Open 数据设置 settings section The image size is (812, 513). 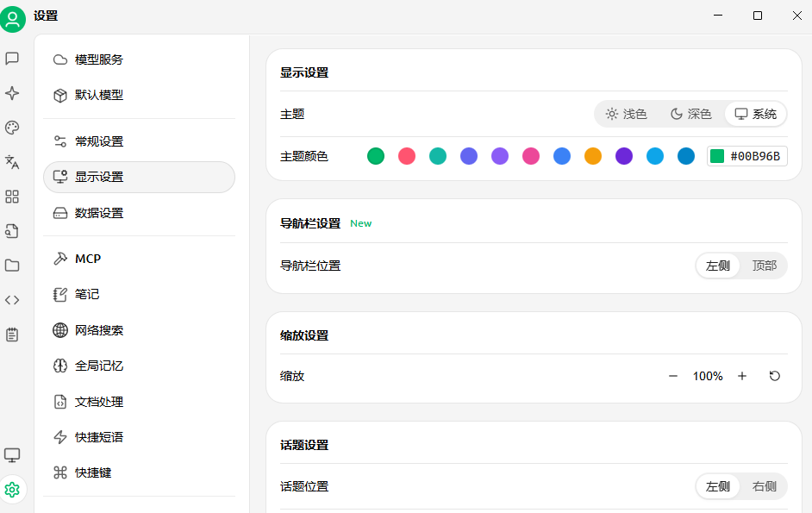(140, 213)
